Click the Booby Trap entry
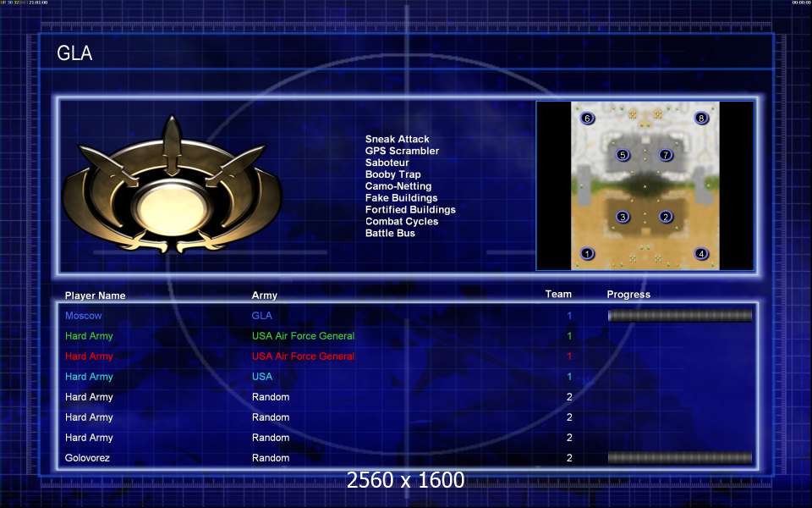This screenshot has height=508, width=812. [392, 174]
